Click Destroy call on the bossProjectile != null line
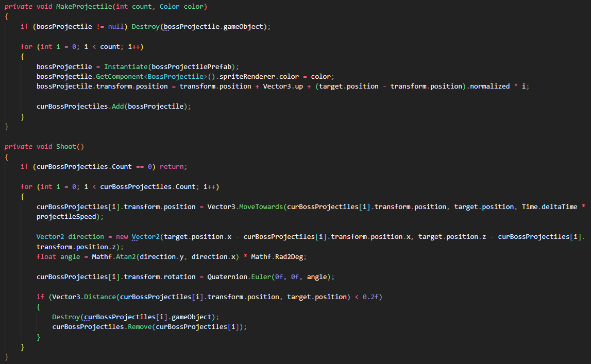591x364 pixels. 145,27
